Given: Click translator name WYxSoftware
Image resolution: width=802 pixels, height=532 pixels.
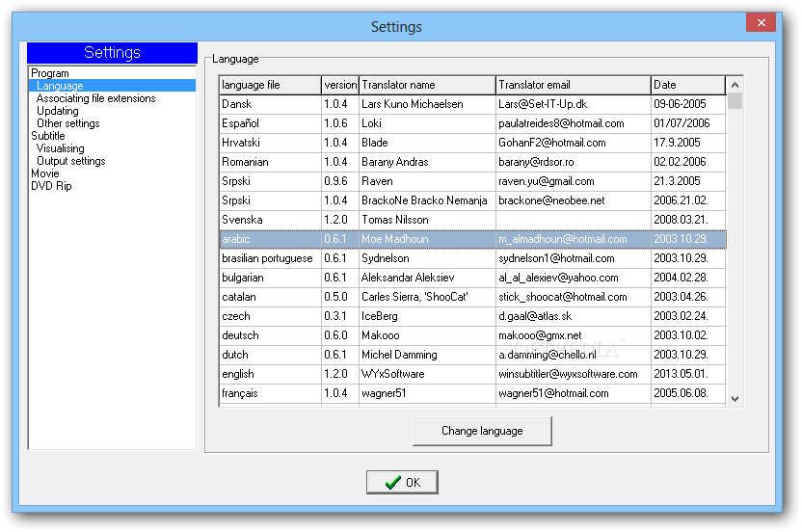Looking at the screenshot, I should pyautogui.click(x=393, y=374).
